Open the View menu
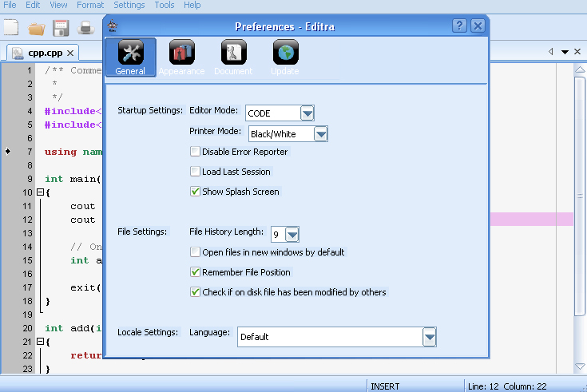The image size is (587, 392). [x=58, y=5]
